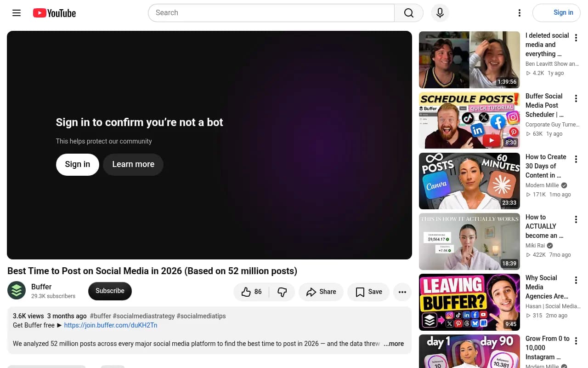Focus the Search input field
Screen dimensions: 588x368
271,13
